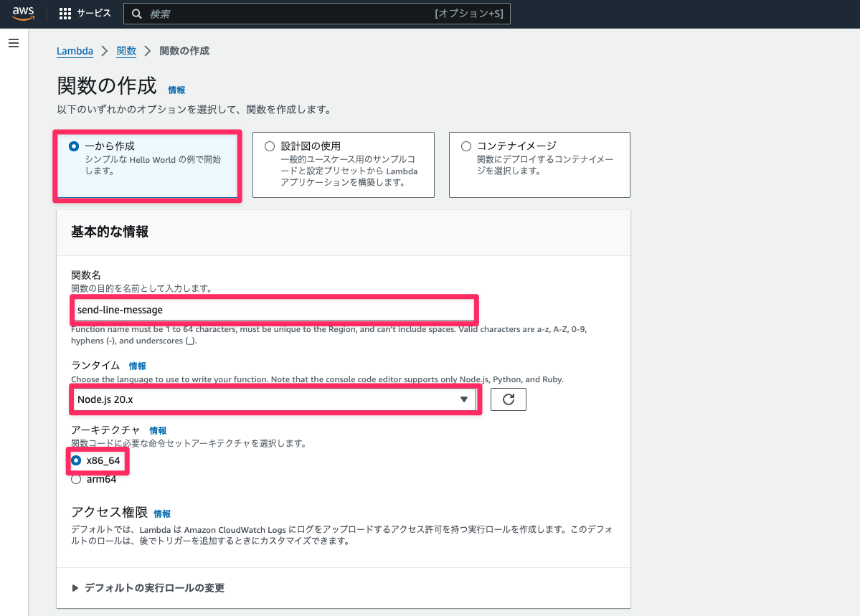Click the search magnifier icon

coord(137,13)
